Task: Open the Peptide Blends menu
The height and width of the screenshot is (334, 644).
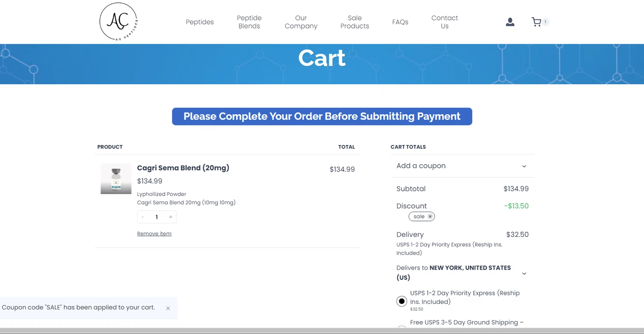Action: tap(249, 22)
